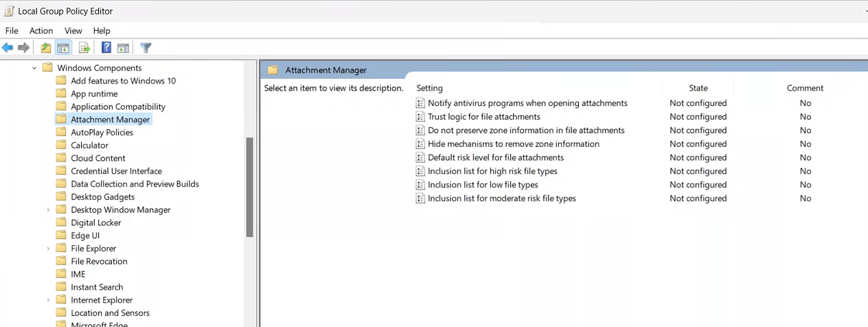Select Desktop Gadgets in the tree
Image resolution: width=868 pixels, height=327 pixels.
(102, 197)
